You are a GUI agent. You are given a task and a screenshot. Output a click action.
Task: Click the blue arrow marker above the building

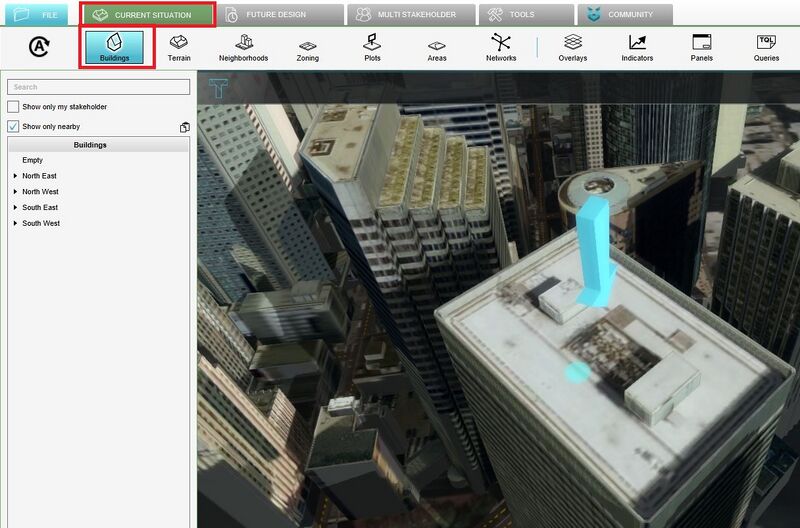[x=595, y=252]
